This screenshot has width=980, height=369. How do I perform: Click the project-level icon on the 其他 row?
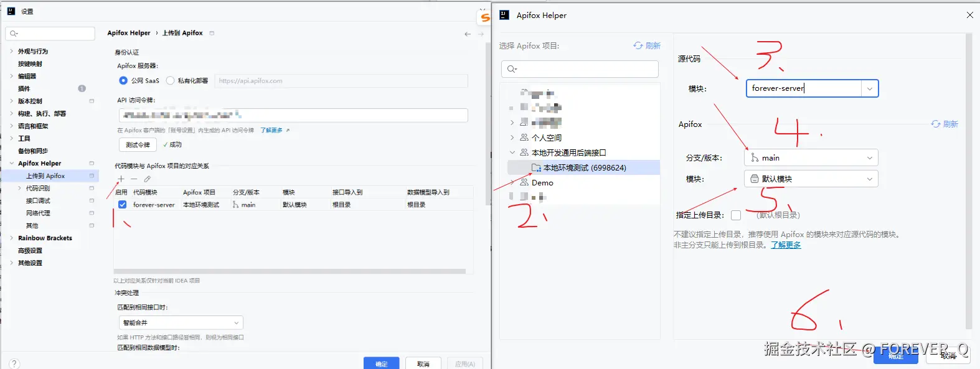(92, 225)
